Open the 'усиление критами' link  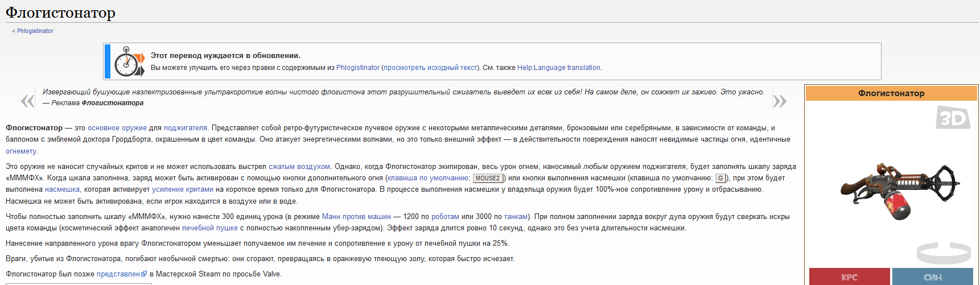(183, 189)
